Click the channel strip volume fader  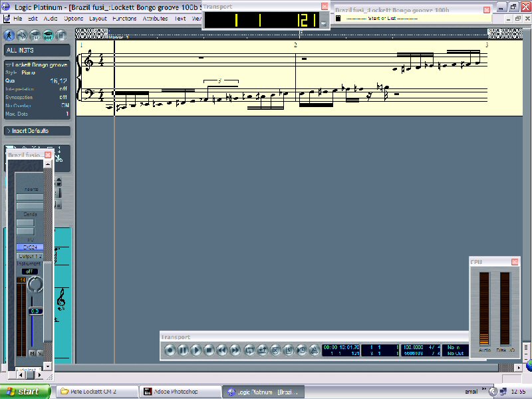(x=35, y=311)
